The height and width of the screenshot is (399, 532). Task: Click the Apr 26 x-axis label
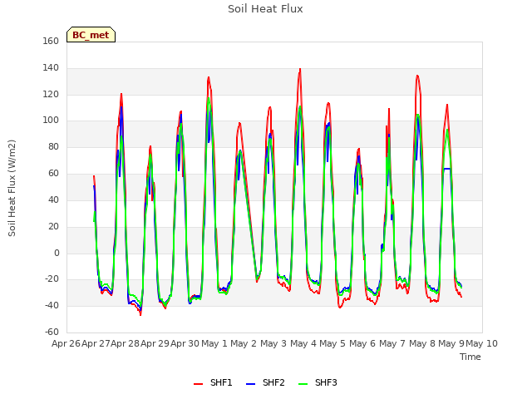click(x=66, y=343)
